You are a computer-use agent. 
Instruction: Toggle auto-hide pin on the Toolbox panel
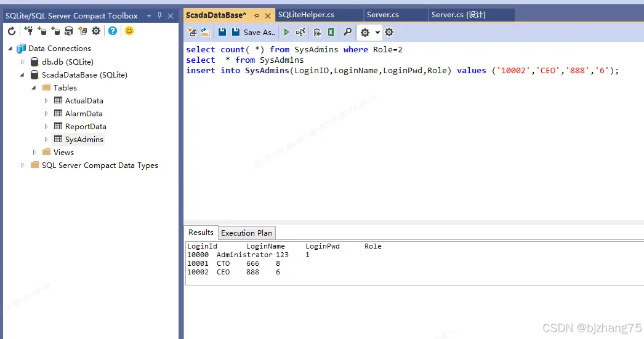pos(159,15)
